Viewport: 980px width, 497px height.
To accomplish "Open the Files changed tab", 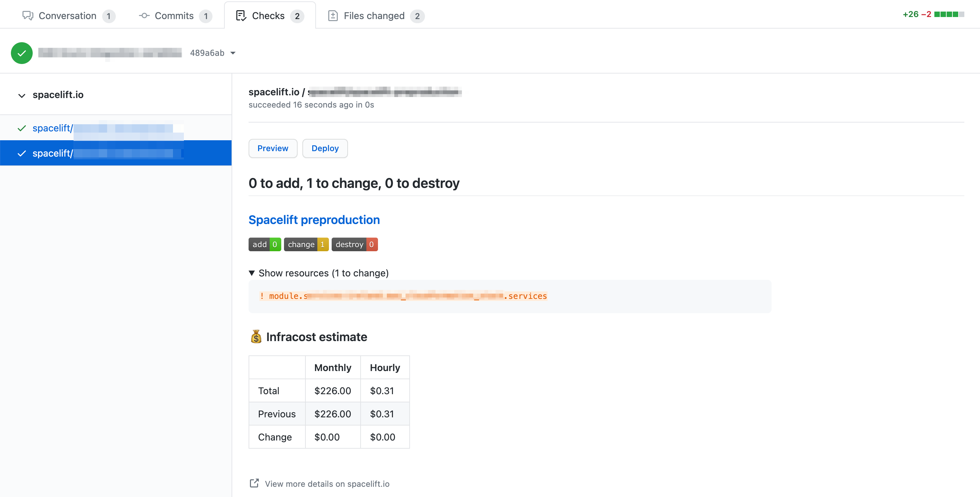I will (x=374, y=16).
